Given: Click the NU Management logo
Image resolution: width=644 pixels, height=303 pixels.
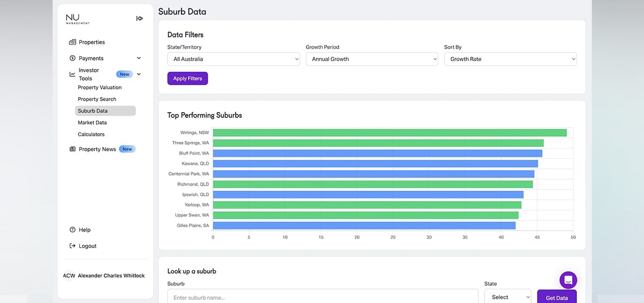Looking at the screenshot, I should (78, 19).
